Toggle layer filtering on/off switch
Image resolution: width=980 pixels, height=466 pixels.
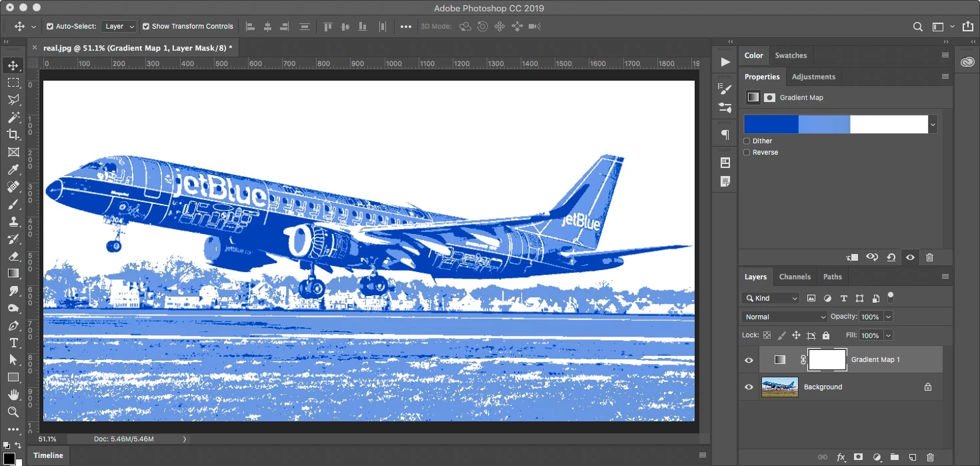coord(890,297)
